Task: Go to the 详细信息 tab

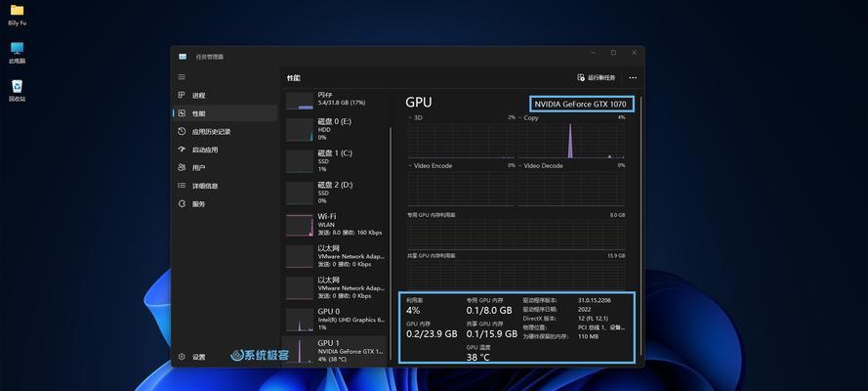Action: [x=225, y=186]
